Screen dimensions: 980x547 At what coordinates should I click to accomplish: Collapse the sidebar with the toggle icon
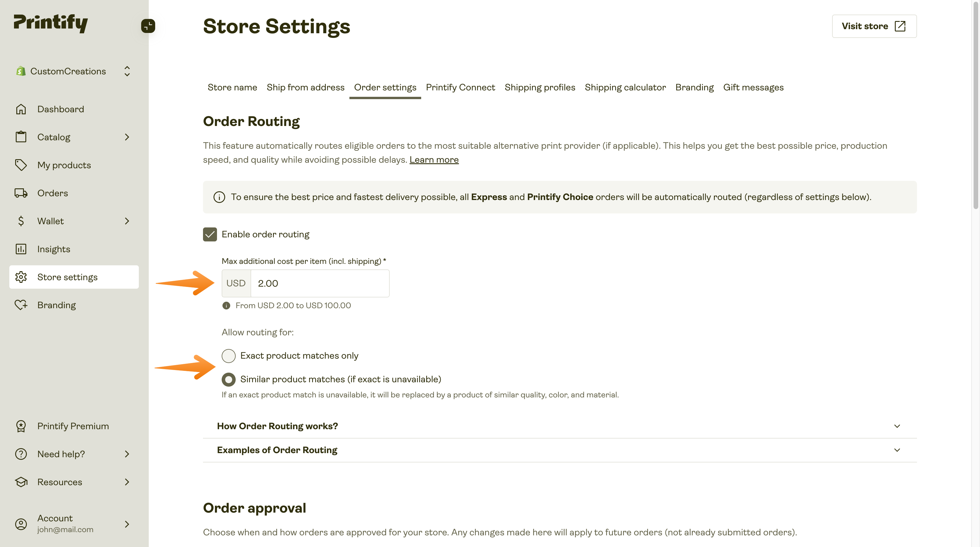[x=148, y=26]
